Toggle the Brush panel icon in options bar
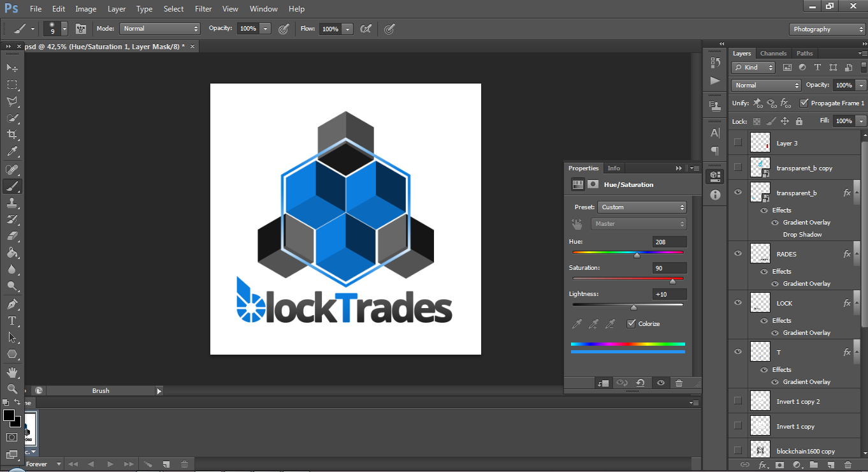The height and width of the screenshot is (472, 868). click(x=81, y=29)
